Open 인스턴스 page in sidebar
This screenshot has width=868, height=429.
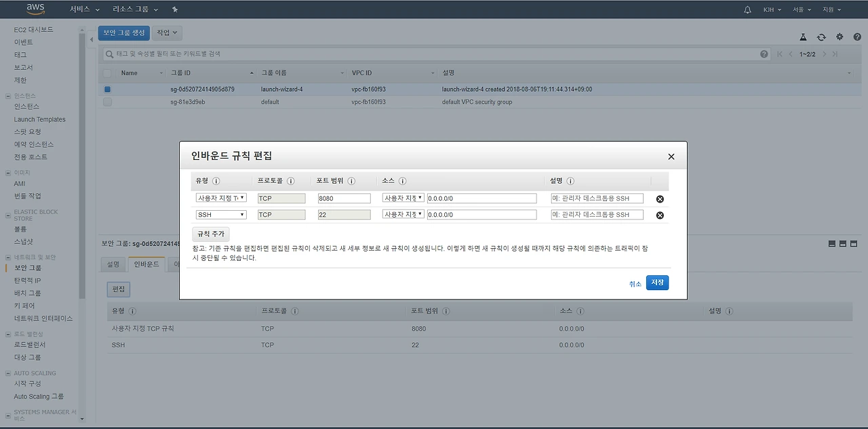click(26, 106)
